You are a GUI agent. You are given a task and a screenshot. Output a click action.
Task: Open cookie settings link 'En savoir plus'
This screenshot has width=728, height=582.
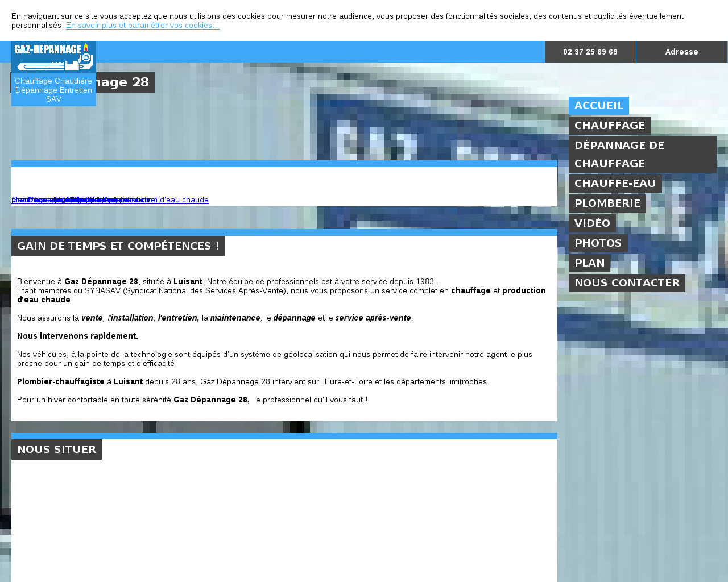tap(142, 25)
